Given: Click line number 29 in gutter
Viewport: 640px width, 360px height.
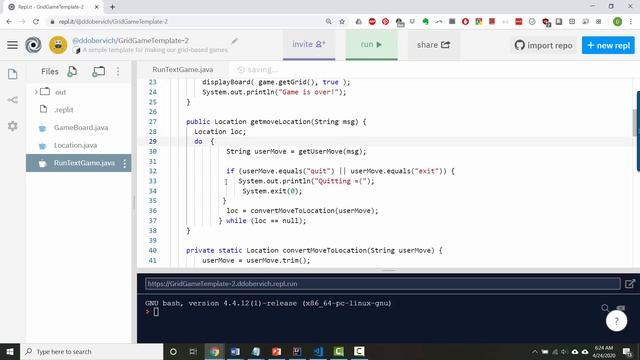Looking at the screenshot, I should coord(152,141).
